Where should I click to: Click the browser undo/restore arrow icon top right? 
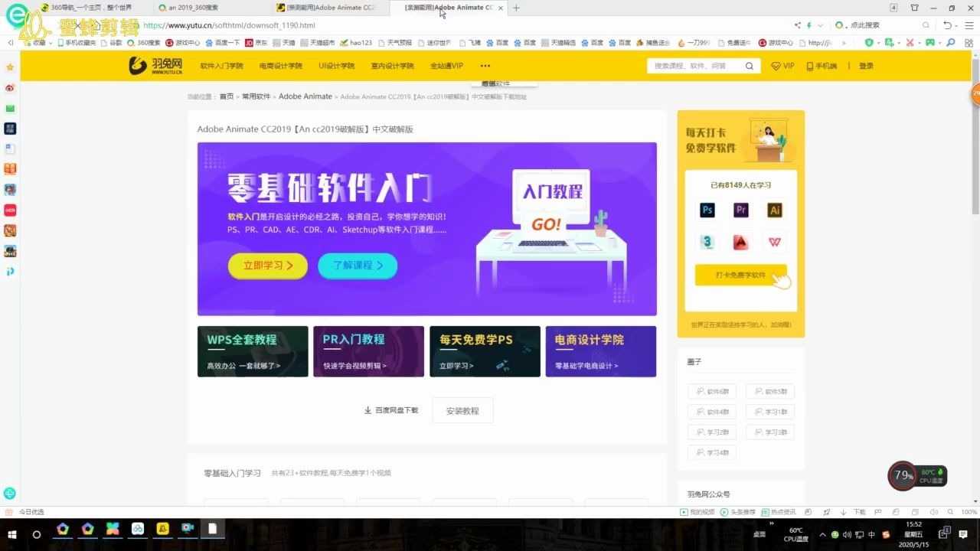pos(946,25)
